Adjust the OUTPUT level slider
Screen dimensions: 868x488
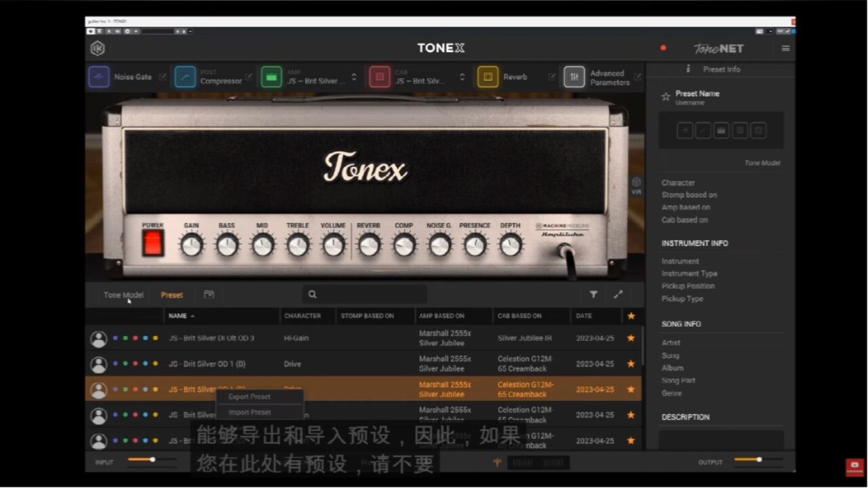pyautogui.click(x=758, y=460)
